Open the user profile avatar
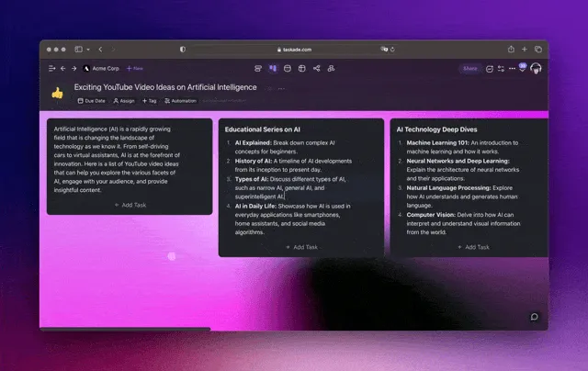This screenshot has width=588, height=371. point(536,69)
